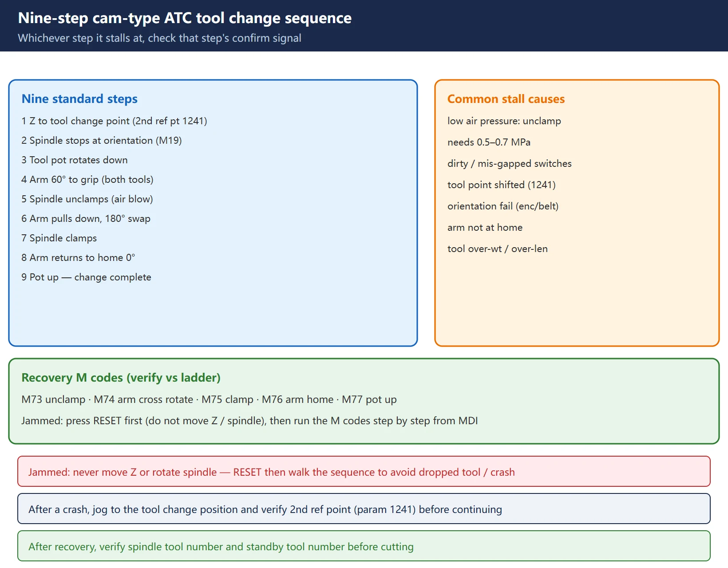This screenshot has height=568, width=728.
Task: Click the subtitle about checking the step's confirm signal
Action: 159,38
